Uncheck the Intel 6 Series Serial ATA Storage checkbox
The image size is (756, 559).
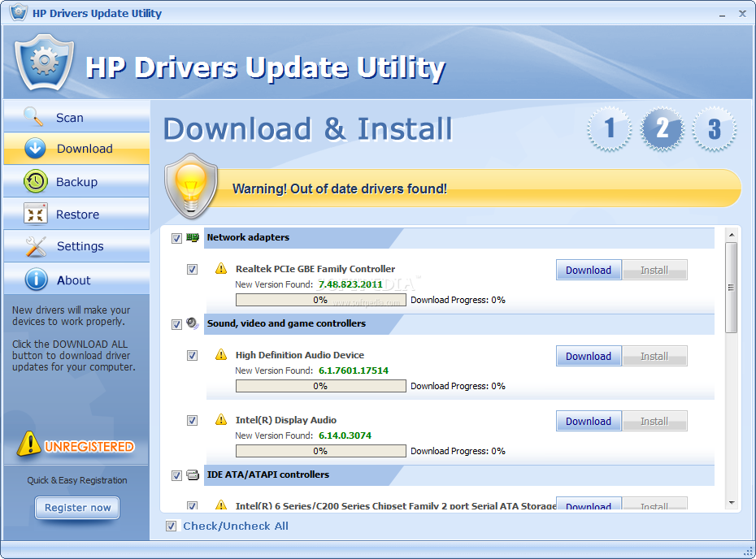[192, 505]
